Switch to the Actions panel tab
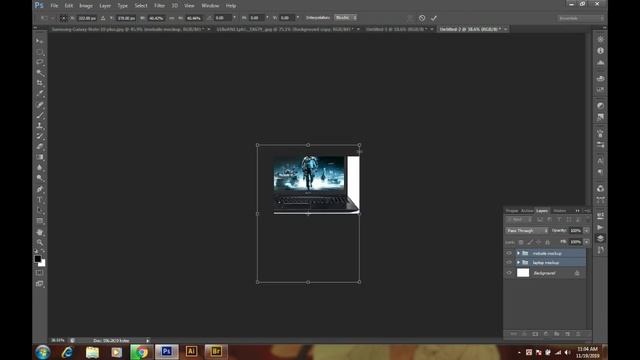The image size is (640, 360). point(527,211)
